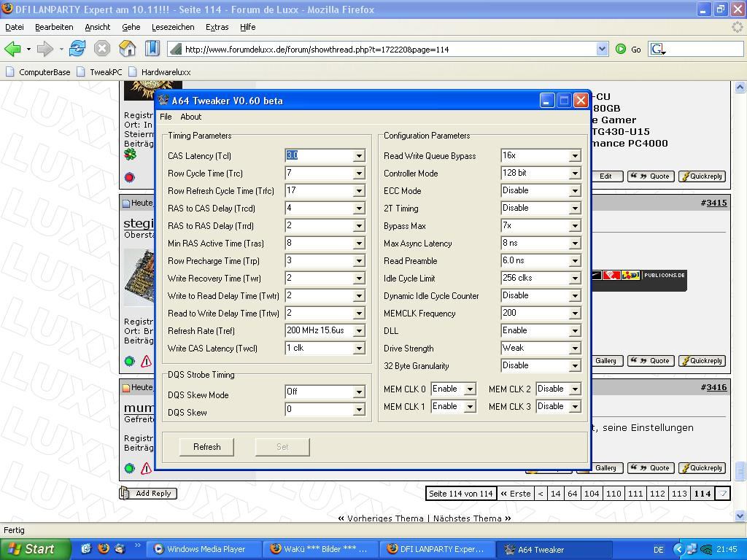Expand CAS Latency (Tcl) dropdown
Image resolution: width=747 pixels, height=560 pixels.
click(359, 156)
